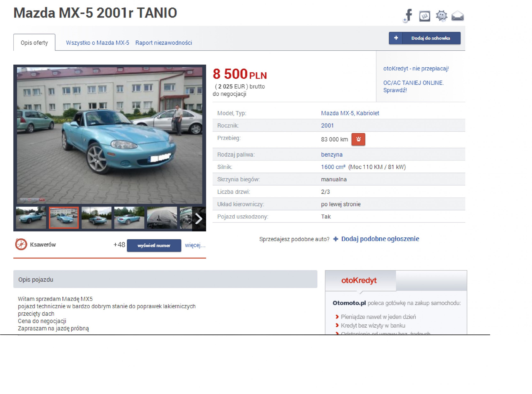Image resolution: width=532 pixels, height=394 pixels.
Task: Select the fifth thumbnail showing roof
Action: pos(162,218)
